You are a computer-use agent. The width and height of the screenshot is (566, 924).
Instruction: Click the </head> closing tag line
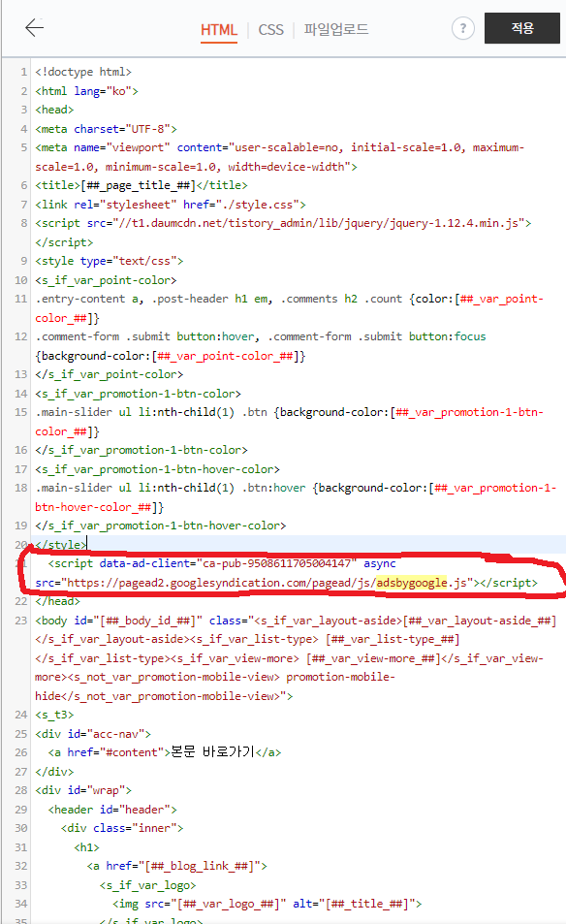click(x=57, y=601)
